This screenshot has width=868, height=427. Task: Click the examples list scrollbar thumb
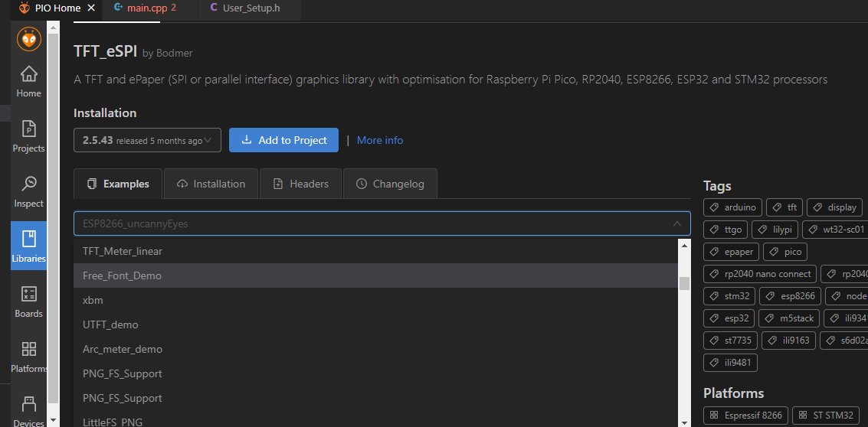pyautogui.click(x=684, y=283)
